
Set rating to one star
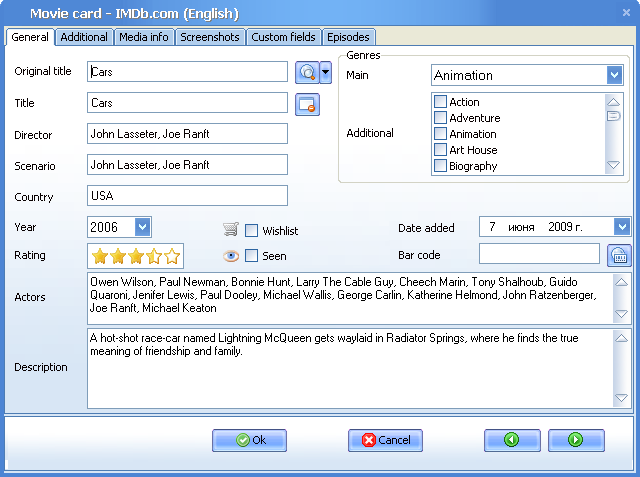point(100,256)
